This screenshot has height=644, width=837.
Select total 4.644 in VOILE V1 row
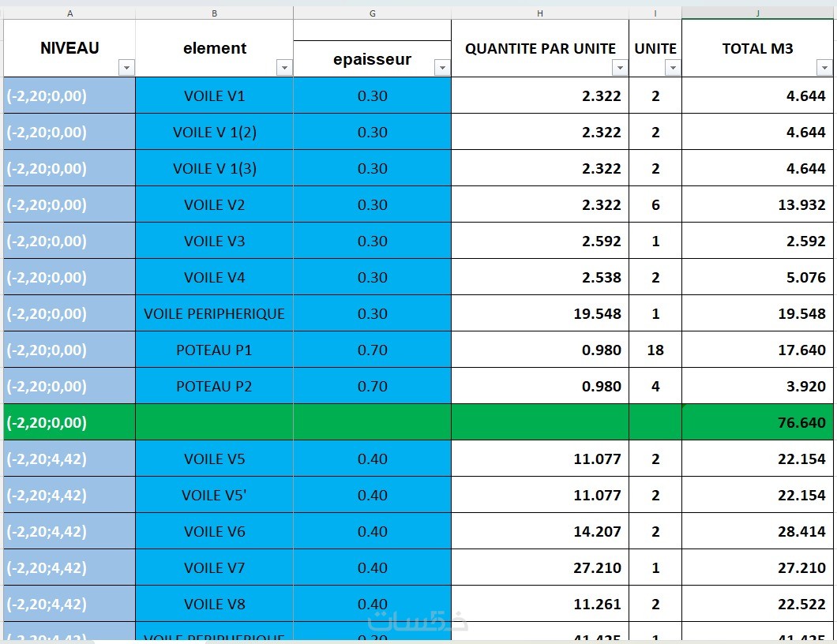[757, 95]
